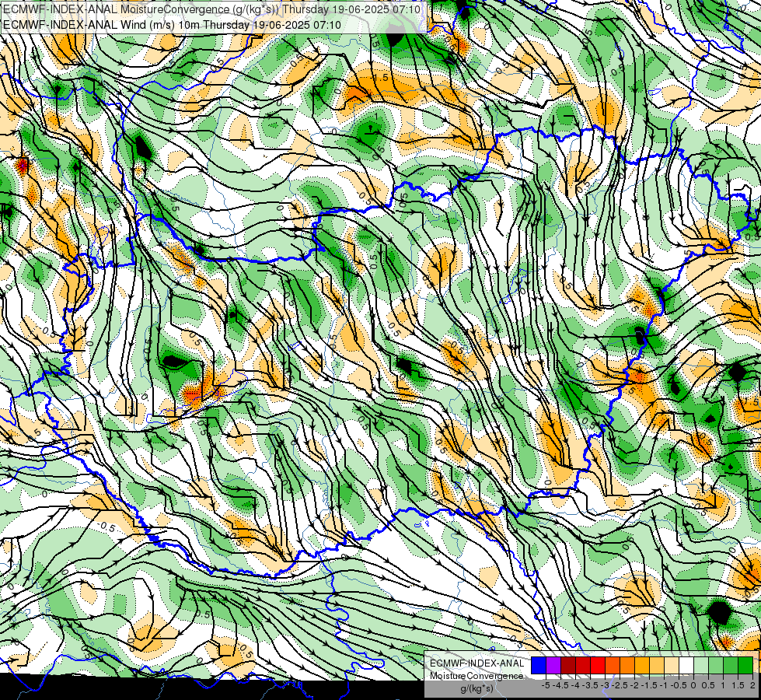Click the dark maroon legend swatch above -4.5 to -4
Screen dimensions: 761x700
[568, 665]
